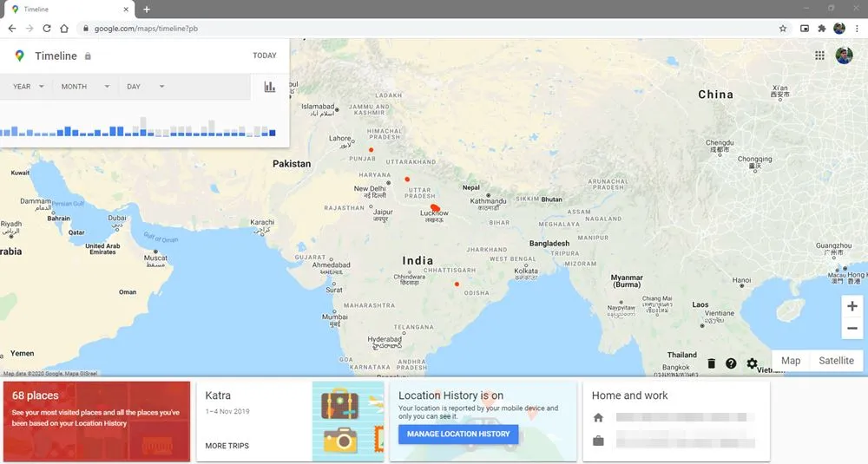Click the red location dot near Lucknow
The height and width of the screenshot is (464, 868).
tap(435, 208)
